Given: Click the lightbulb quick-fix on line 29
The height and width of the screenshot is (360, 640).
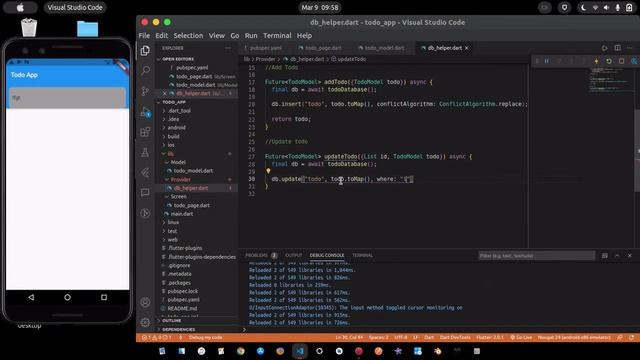Looking at the screenshot, I should tap(268, 171).
